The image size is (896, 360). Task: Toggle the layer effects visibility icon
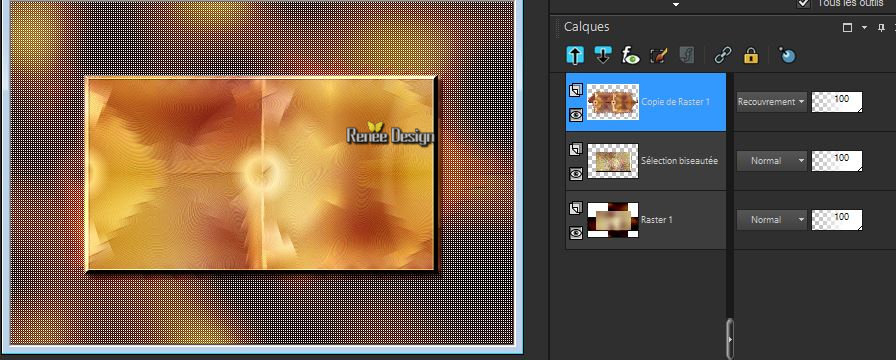(631, 55)
